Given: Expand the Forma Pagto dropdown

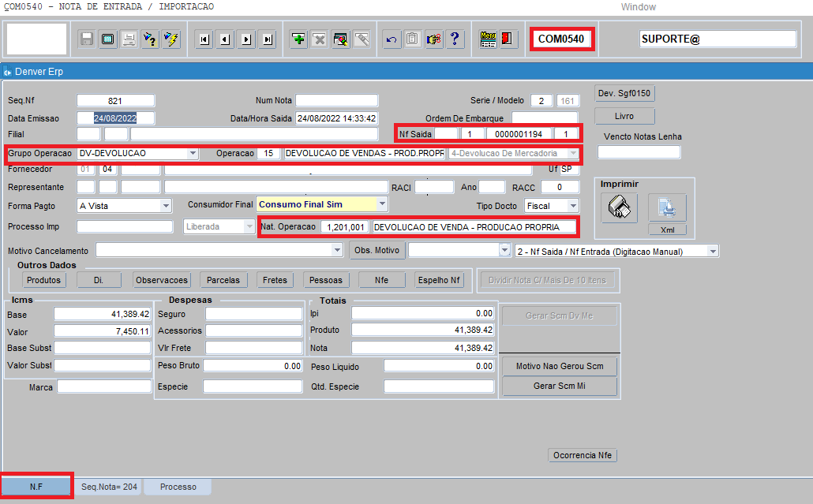Looking at the screenshot, I should [166, 206].
